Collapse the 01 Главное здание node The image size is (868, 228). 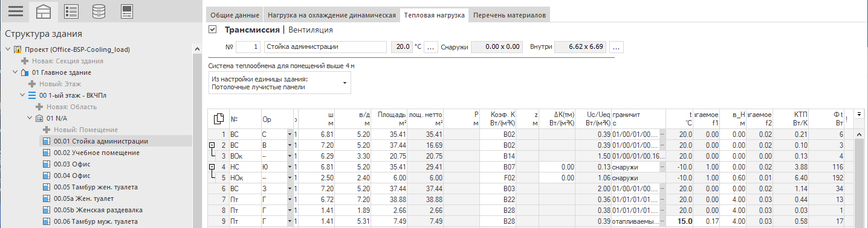pyautogui.click(x=15, y=72)
